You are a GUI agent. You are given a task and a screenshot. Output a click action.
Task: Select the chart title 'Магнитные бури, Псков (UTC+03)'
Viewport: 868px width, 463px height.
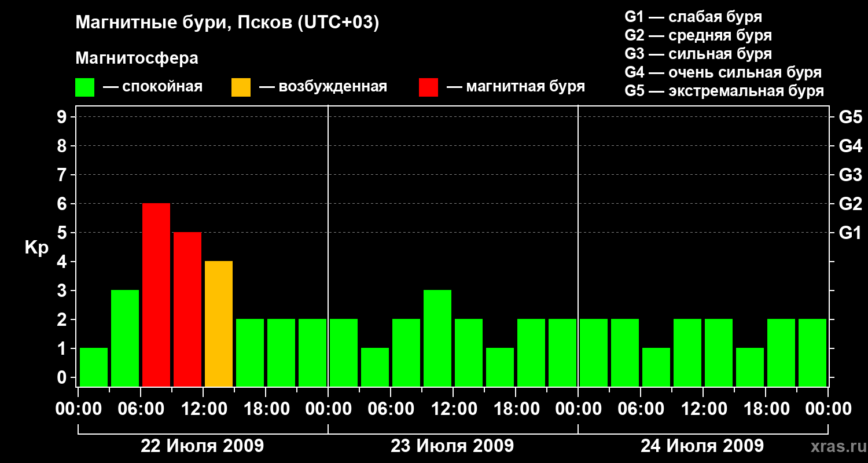click(x=227, y=23)
